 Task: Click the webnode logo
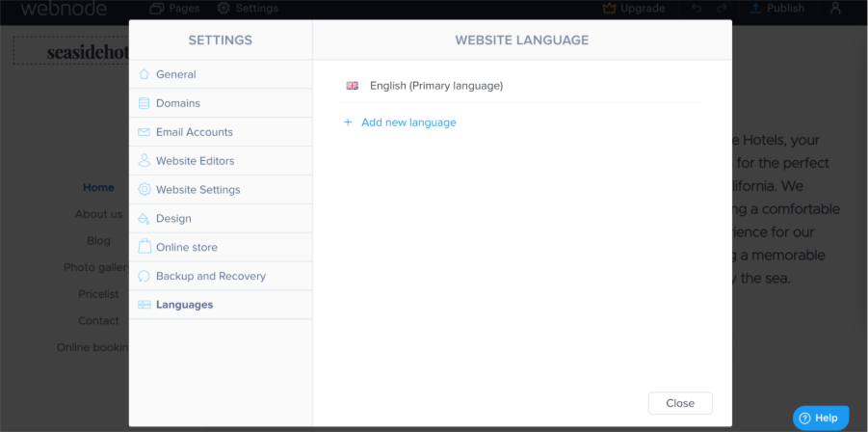pyautogui.click(x=64, y=9)
